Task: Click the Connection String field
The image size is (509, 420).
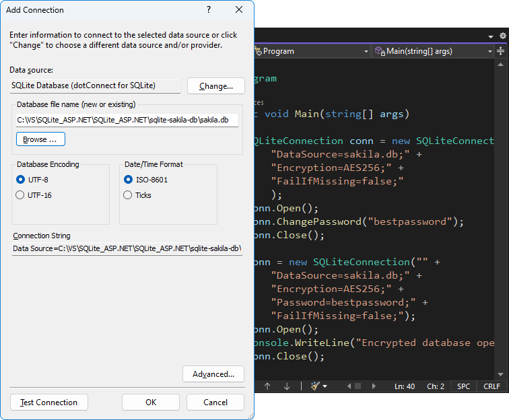Action: click(x=127, y=248)
